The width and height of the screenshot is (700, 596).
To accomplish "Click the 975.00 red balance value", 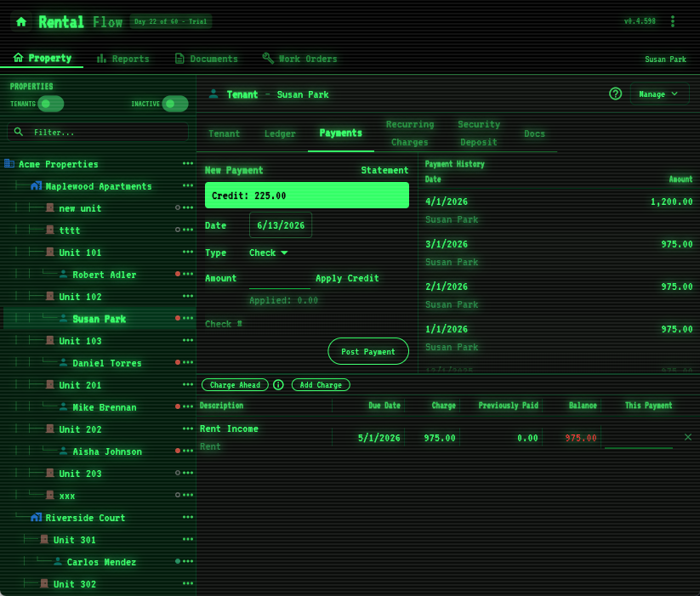I will click(x=581, y=438).
